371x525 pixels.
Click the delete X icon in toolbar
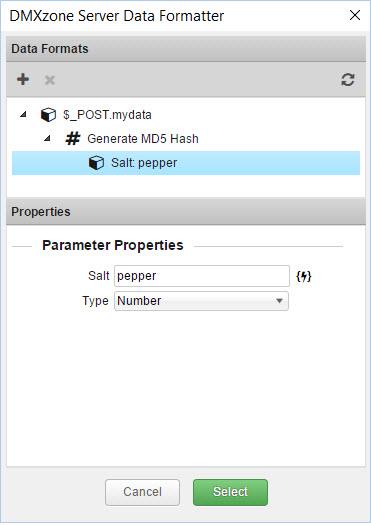50,80
